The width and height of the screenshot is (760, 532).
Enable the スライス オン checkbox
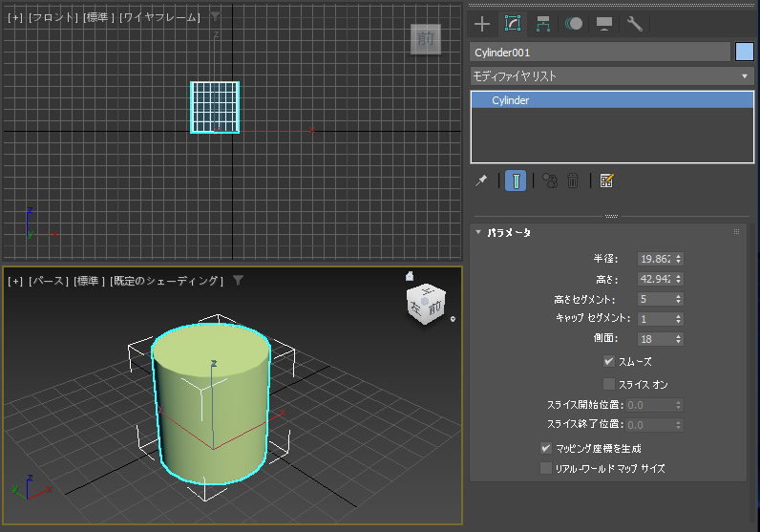click(609, 384)
